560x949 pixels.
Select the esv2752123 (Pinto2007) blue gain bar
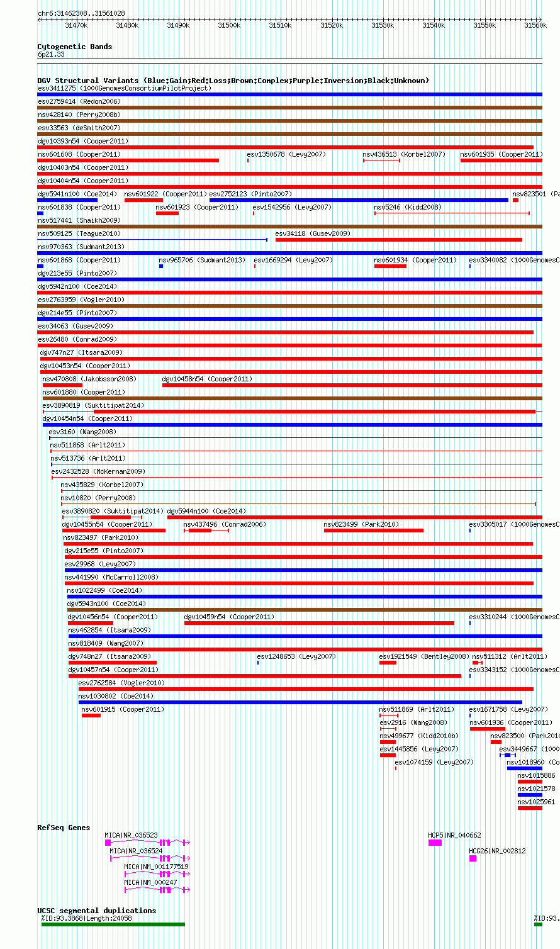point(359,200)
